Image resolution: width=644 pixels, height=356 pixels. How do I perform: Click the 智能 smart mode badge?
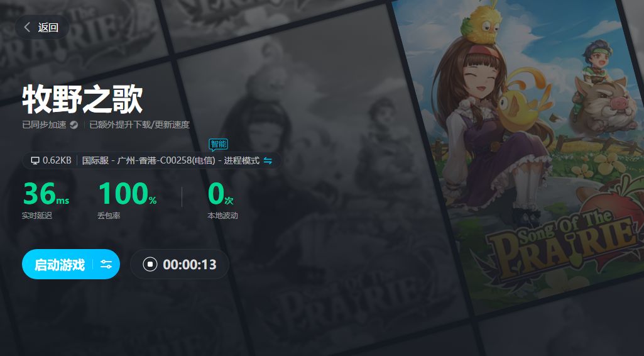[219, 144]
